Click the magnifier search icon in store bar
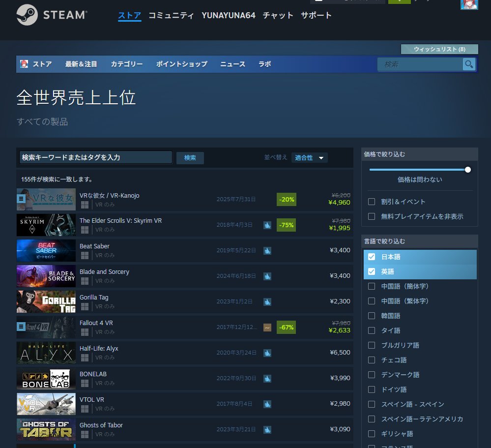The image size is (491, 448). 469,64
